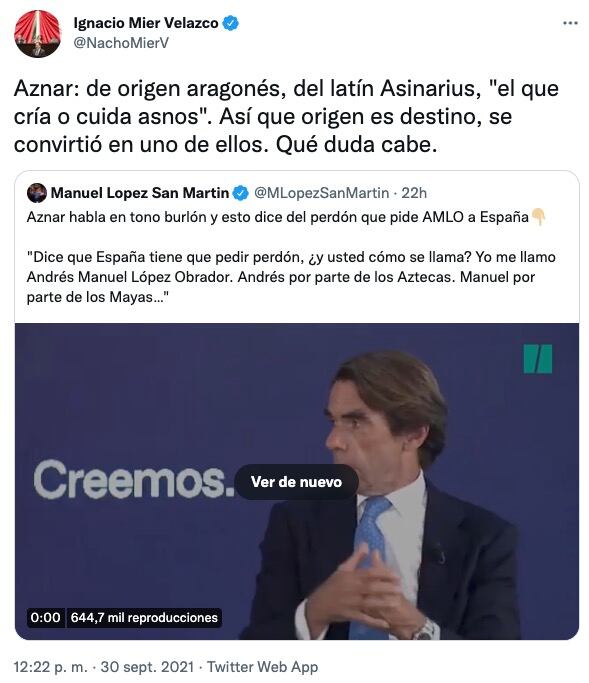Open the Manuel Lopez San Martin name link
Viewport: 589px width, 683px height.
139,193
